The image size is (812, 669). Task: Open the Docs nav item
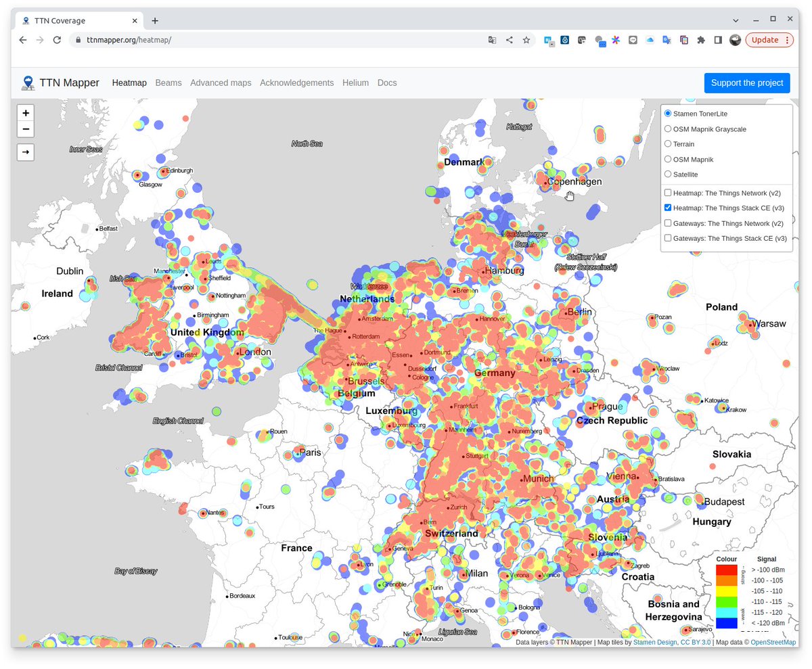click(387, 83)
